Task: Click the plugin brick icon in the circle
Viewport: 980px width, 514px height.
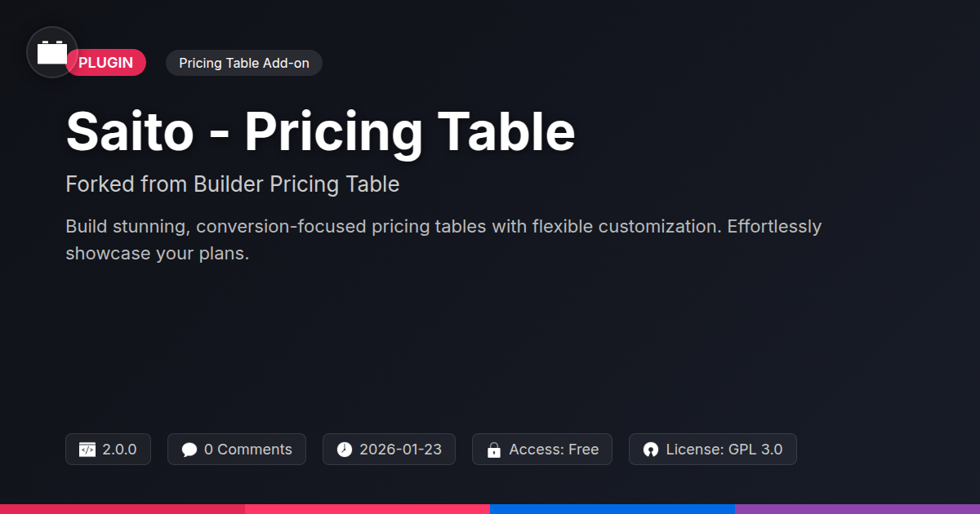Action: click(52, 52)
